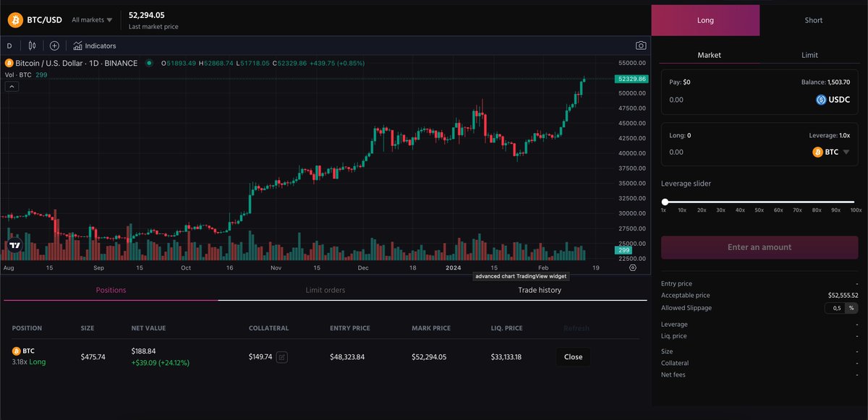The width and height of the screenshot is (868, 420).
Task: Switch to the Limit order tab
Action: 809,55
